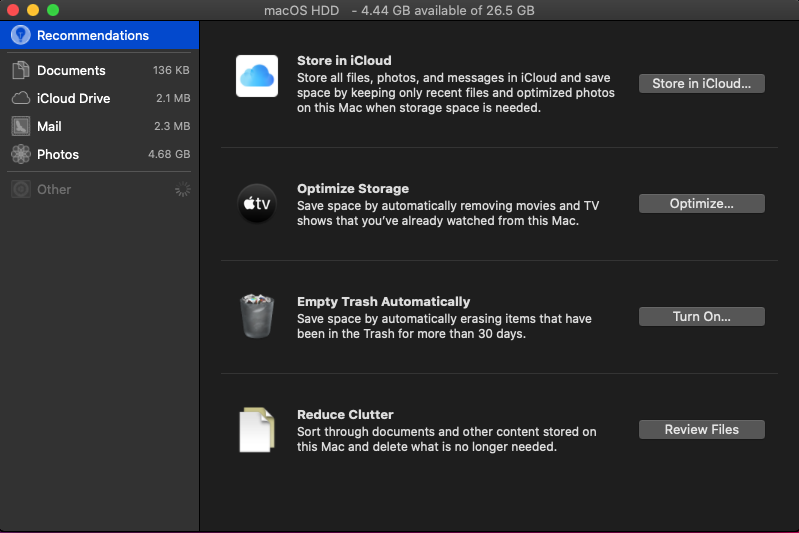Open the iCloud Drive category
The height and width of the screenshot is (533, 799).
click(x=99, y=98)
